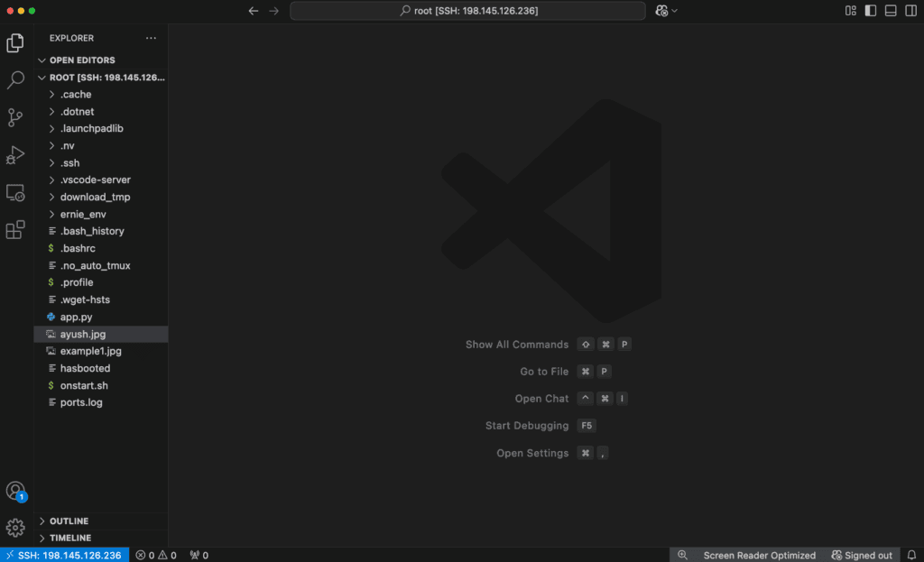
Task: Open the app.py Python file
Action: click(101, 317)
